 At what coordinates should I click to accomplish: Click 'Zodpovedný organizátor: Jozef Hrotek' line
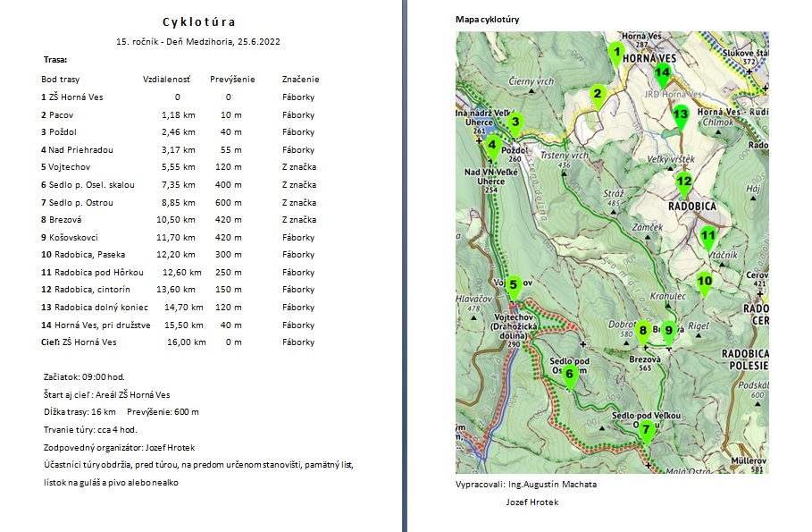pos(119,447)
